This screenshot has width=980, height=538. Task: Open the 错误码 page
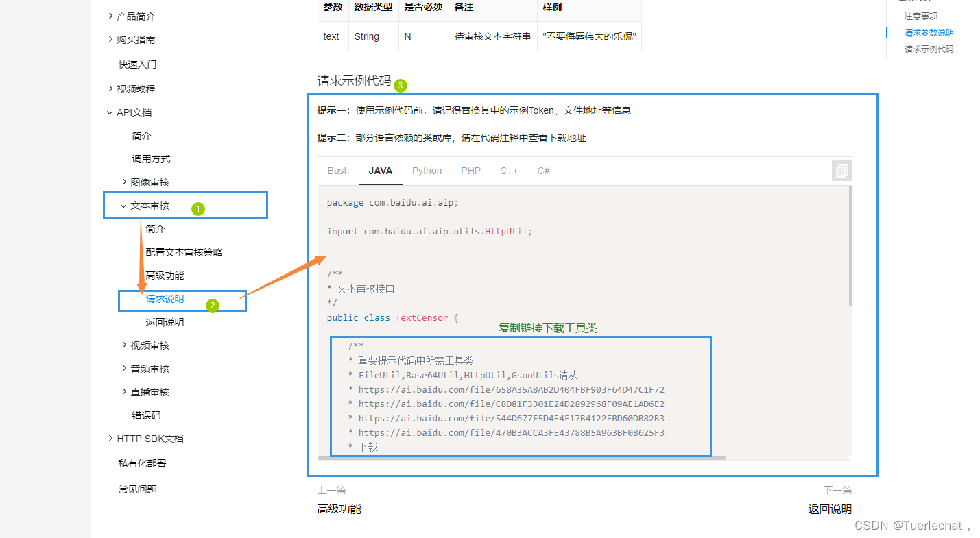[x=146, y=415]
